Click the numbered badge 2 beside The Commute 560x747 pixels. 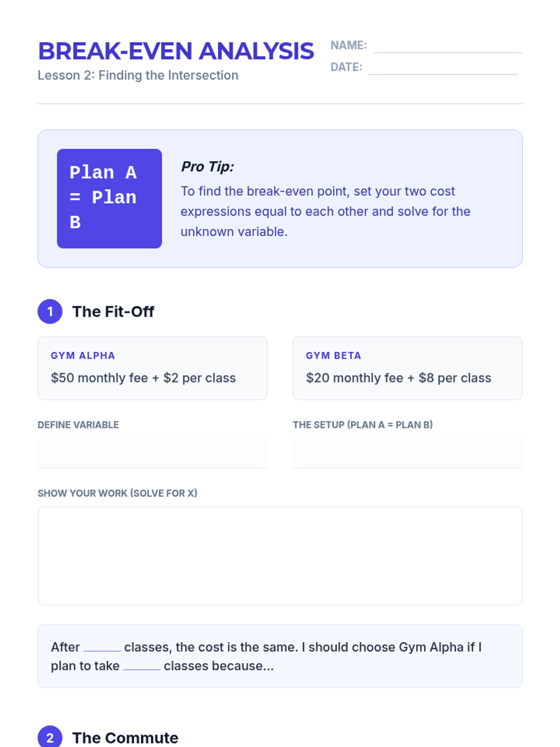pos(50,737)
